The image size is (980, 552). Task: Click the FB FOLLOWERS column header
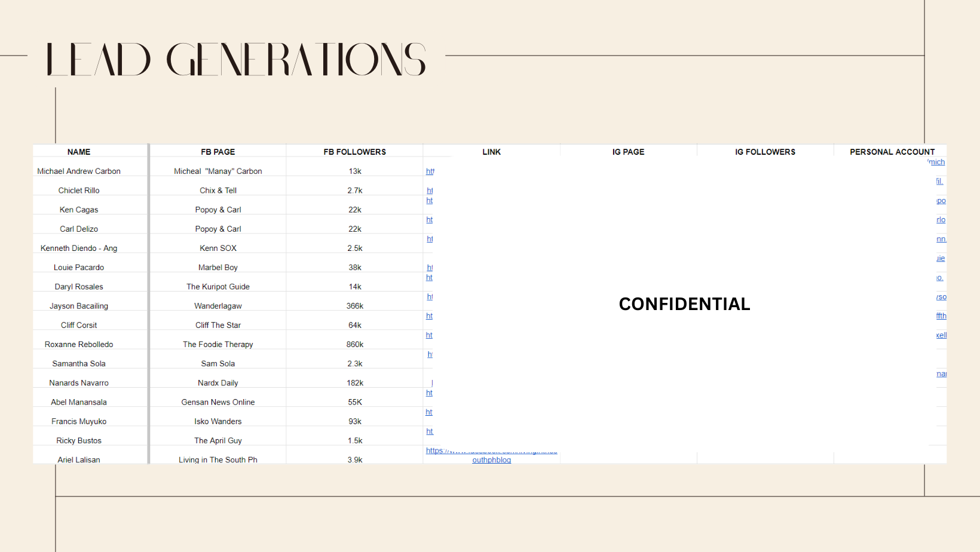pyautogui.click(x=354, y=152)
